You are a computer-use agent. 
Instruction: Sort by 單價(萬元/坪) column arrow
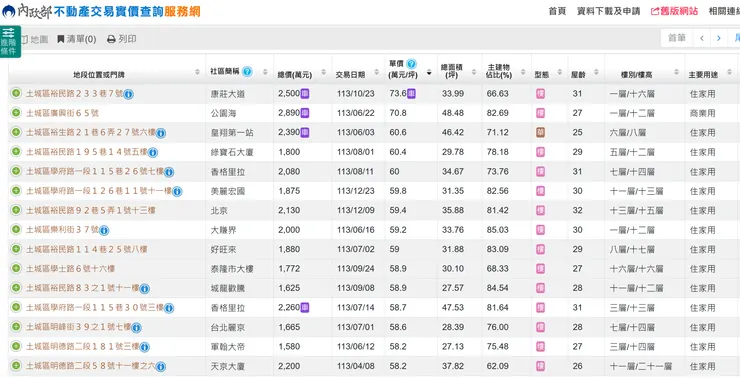click(429, 73)
